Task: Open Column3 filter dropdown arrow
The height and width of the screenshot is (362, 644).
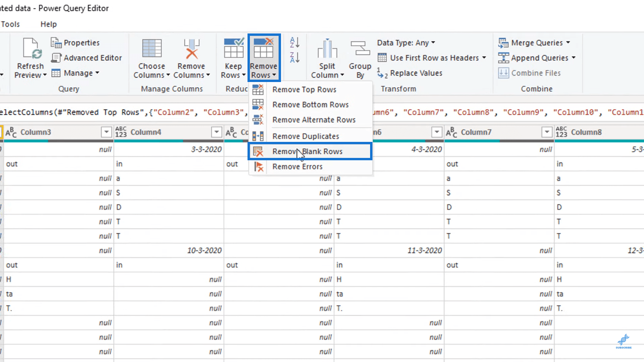Action: pyautogui.click(x=107, y=132)
